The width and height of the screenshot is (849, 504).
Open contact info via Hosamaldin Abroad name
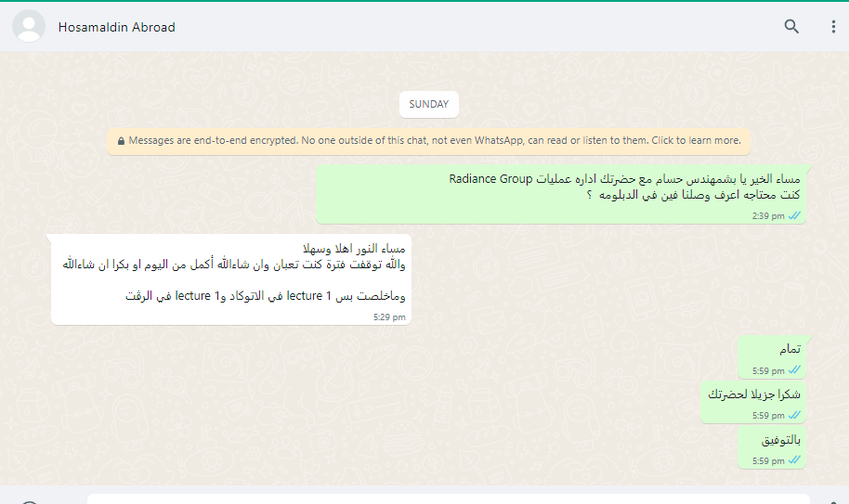(116, 27)
